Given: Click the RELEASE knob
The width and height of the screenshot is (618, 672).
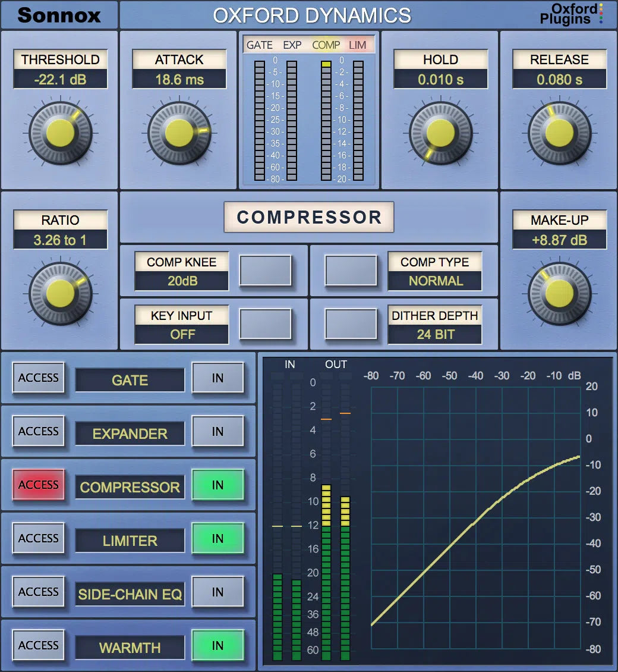Looking at the screenshot, I should [x=559, y=132].
